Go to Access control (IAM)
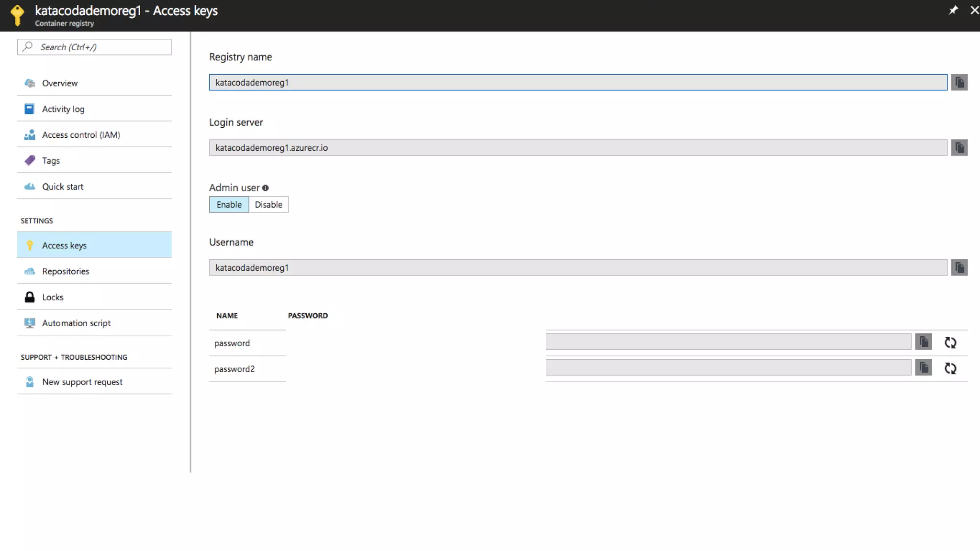 pyautogui.click(x=81, y=135)
